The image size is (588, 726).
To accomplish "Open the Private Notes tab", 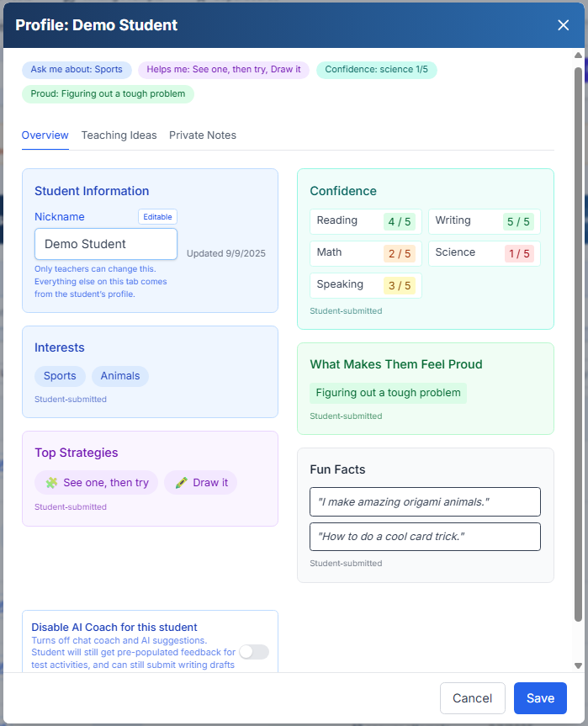I will [x=203, y=135].
